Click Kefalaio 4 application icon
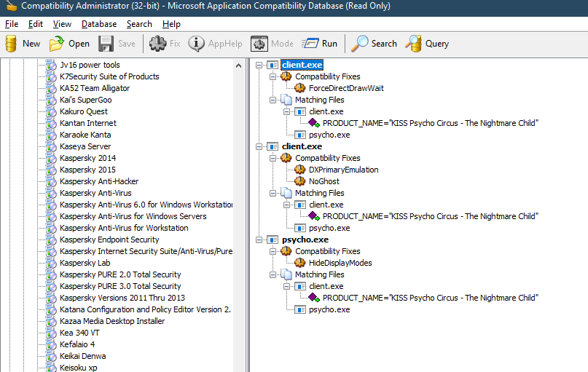The image size is (588, 372). (51, 344)
